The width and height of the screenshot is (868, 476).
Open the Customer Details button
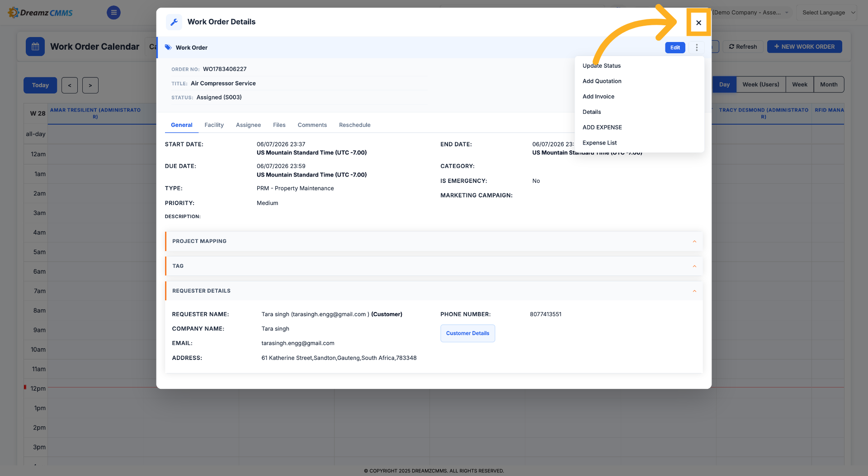467,333
